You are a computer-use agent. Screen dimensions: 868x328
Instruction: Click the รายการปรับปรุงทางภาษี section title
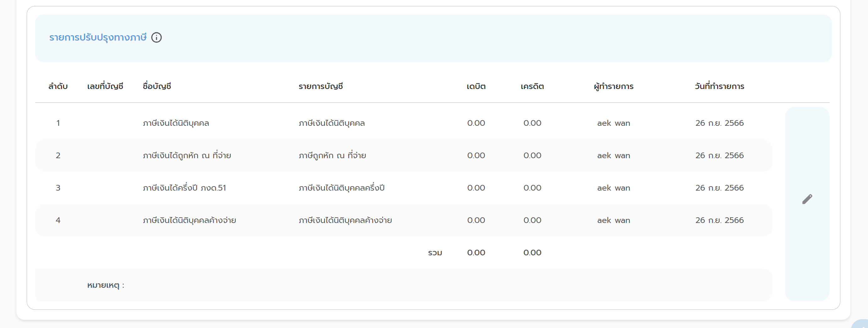click(x=98, y=37)
